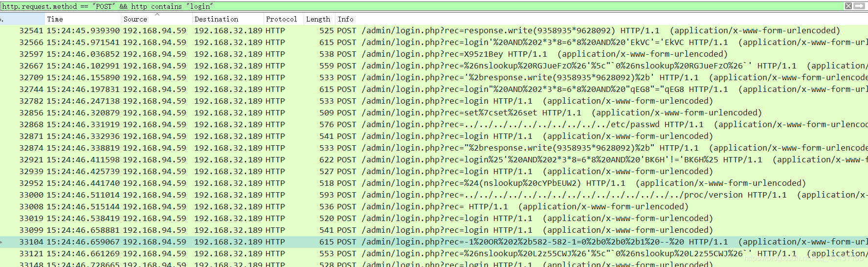868x267 pixels.
Task: Select packet number 32782
Action: pos(434,101)
